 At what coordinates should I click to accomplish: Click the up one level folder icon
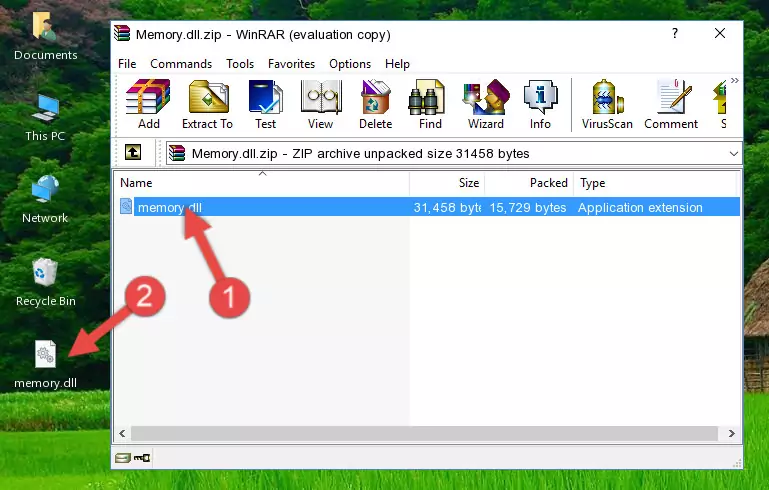point(133,153)
